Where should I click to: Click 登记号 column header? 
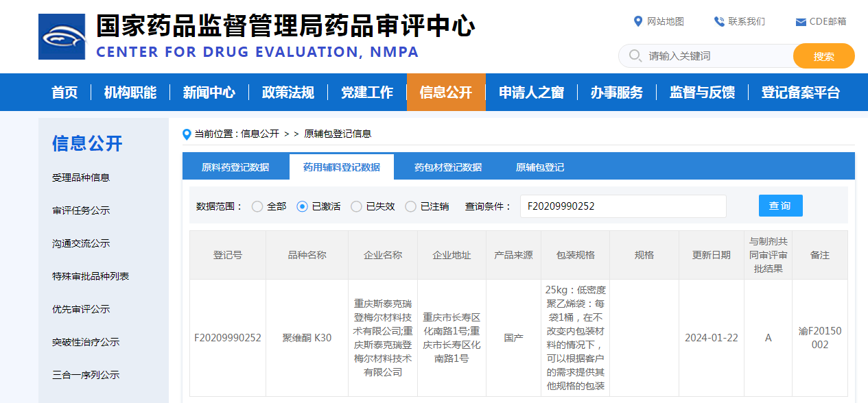point(228,255)
